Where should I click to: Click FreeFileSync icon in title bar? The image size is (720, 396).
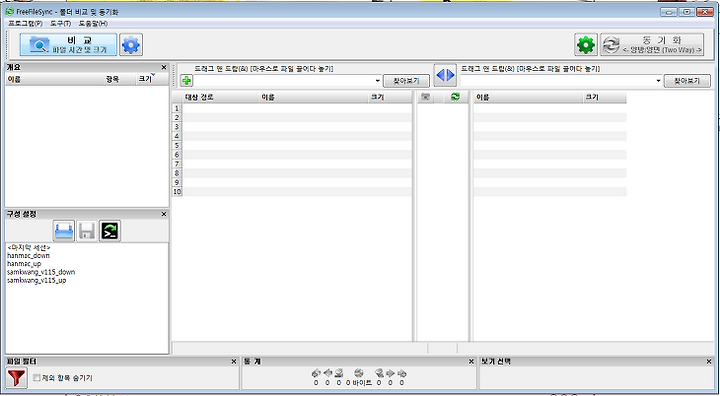[x=10, y=12]
